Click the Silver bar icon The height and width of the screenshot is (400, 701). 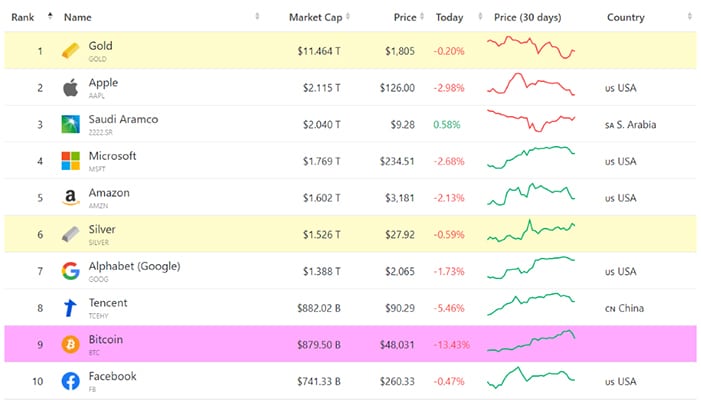(70, 234)
